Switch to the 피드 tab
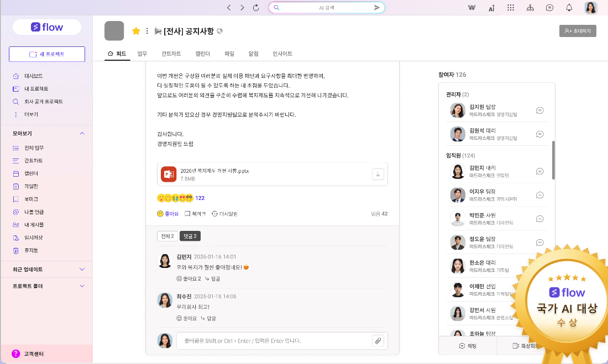 coord(117,54)
